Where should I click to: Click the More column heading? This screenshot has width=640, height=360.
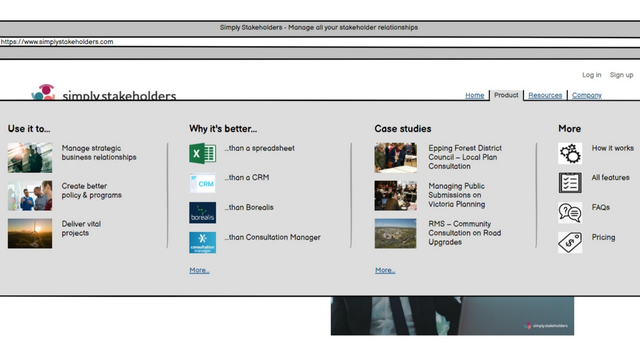click(x=569, y=129)
